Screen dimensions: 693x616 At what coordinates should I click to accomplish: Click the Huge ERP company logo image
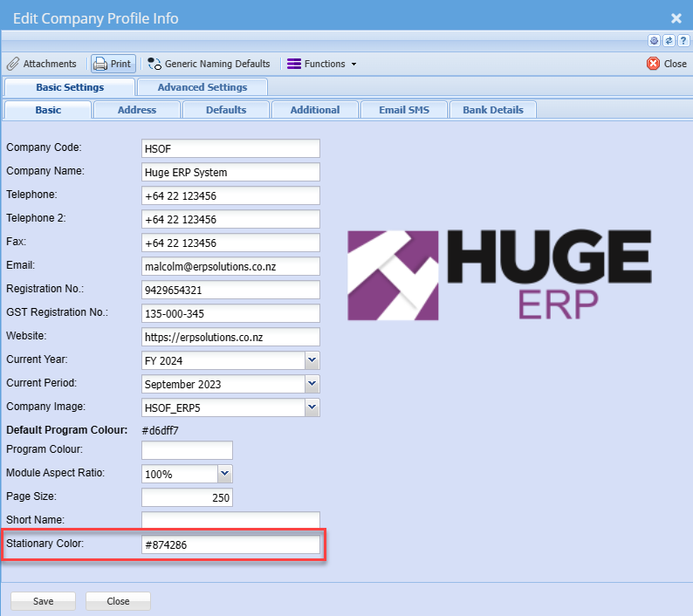pos(498,275)
